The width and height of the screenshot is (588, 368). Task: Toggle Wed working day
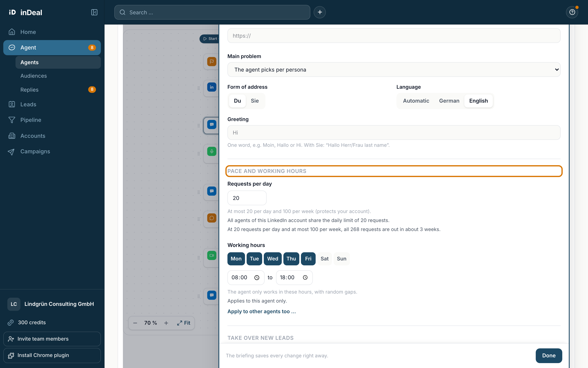(x=273, y=259)
